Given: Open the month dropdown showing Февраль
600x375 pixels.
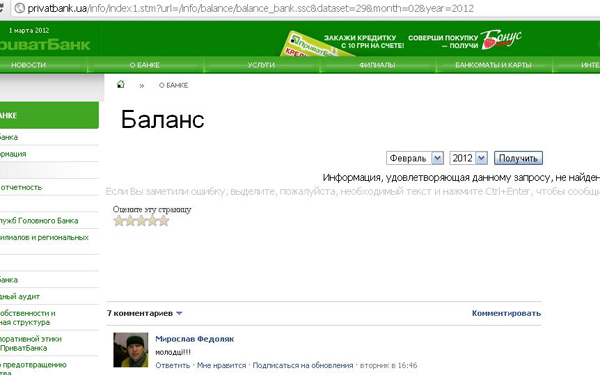Looking at the screenshot, I should (x=415, y=158).
